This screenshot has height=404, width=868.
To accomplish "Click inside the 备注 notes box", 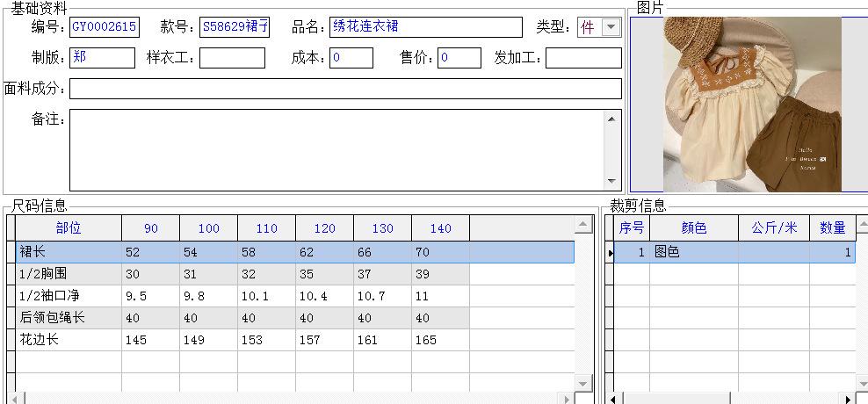I will click(x=336, y=149).
